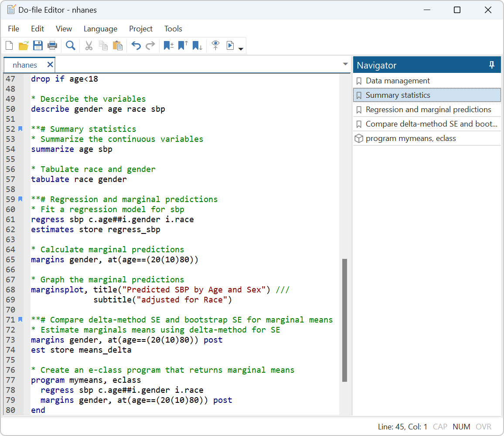Toggle a bookmark with the bookmark icon
504x436 pixels.
click(x=168, y=45)
